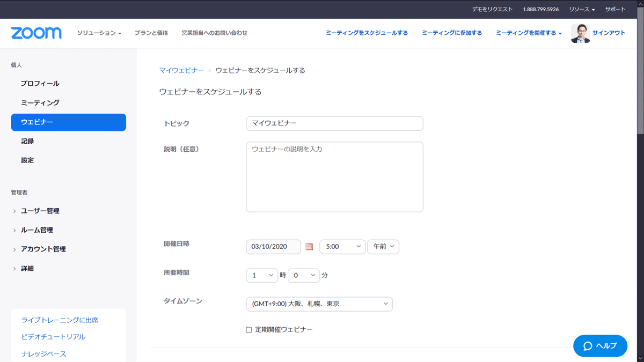Open the 午前 AM/PM dropdown
Viewport: 644px width, 362px height.
click(x=383, y=246)
